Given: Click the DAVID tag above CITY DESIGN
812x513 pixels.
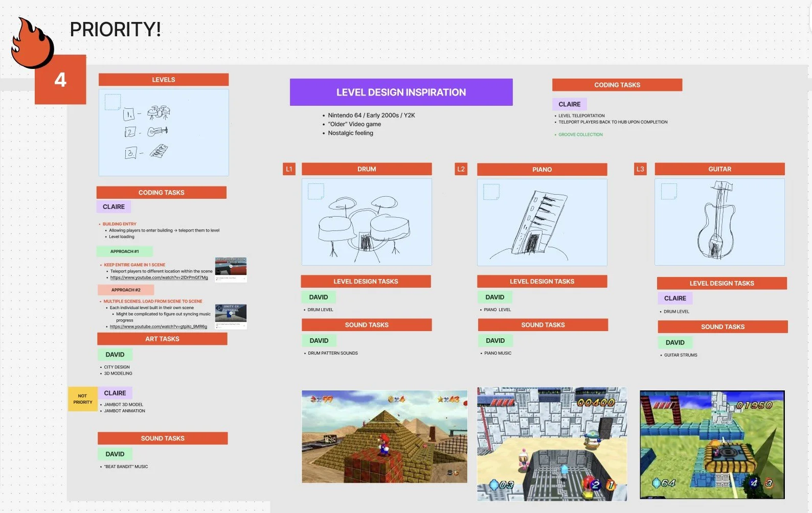Looking at the screenshot, I should 115,355.
